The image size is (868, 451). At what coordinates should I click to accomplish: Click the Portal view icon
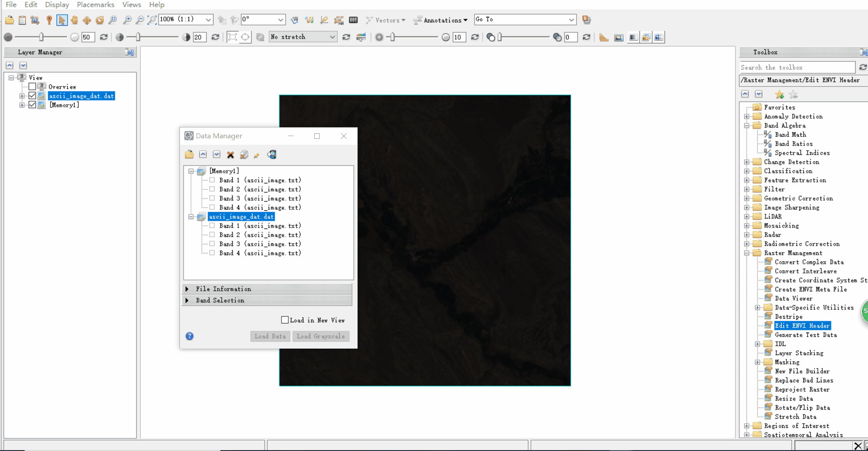click(618, 37)
